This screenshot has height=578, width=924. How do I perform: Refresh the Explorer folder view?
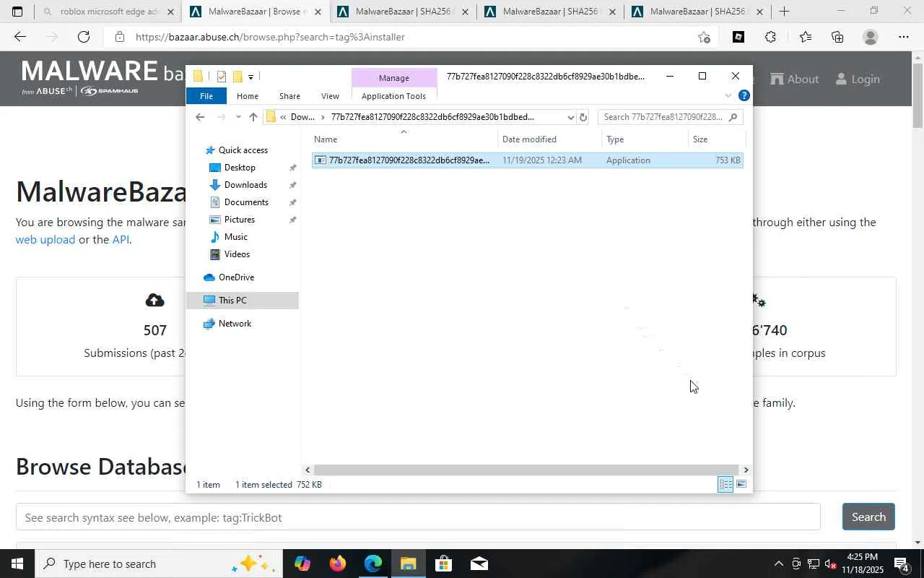coord(583,117)
